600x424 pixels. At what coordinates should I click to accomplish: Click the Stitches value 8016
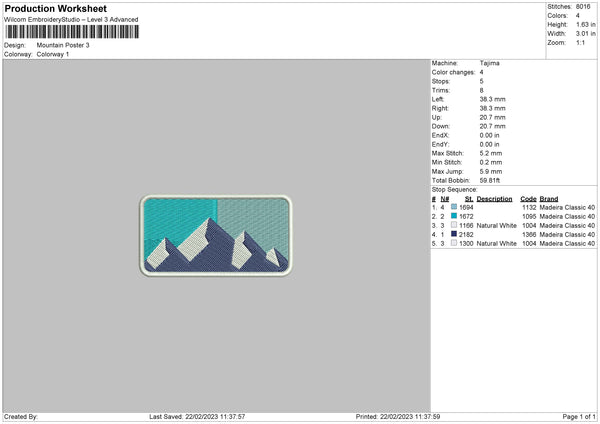(583, 7)
